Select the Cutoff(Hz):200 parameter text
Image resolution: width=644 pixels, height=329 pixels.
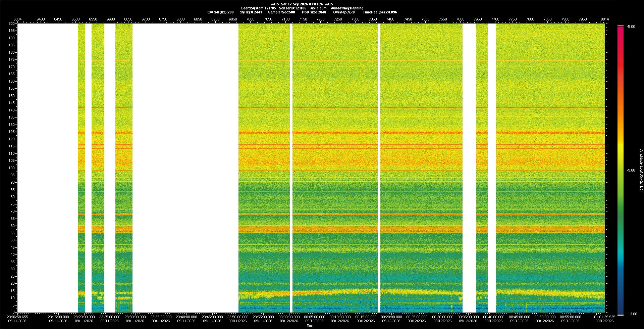[x=220, y=12]
